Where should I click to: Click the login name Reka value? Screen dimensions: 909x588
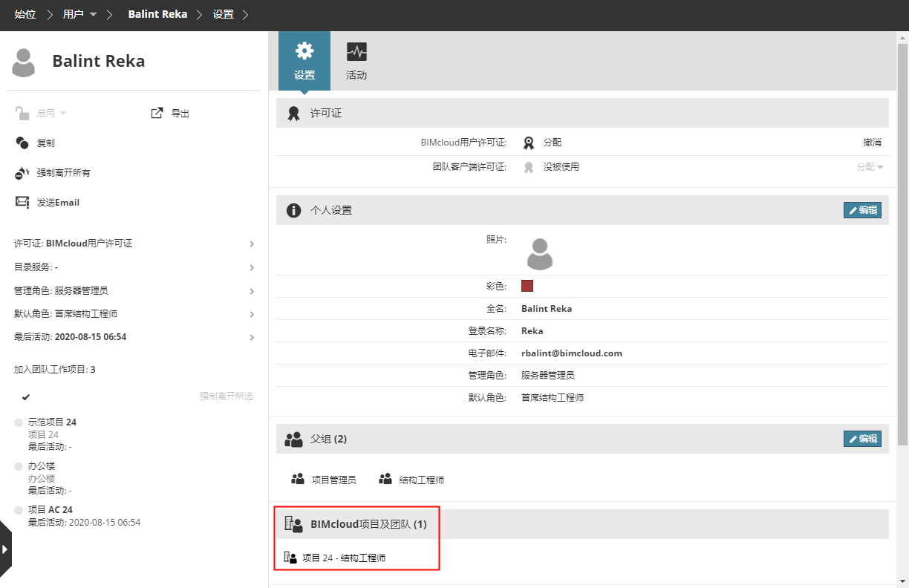coord(532,331)
